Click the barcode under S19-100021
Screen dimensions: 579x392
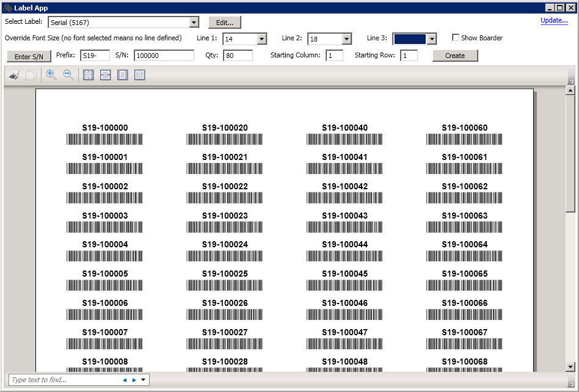tap(225, 169)
